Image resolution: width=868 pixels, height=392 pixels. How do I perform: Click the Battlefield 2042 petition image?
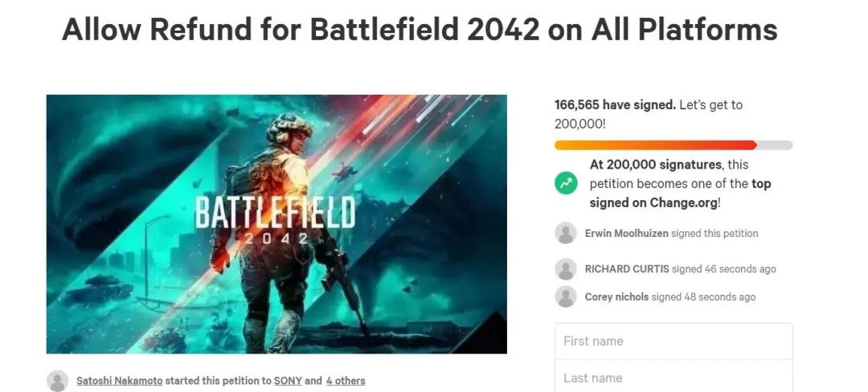coord(276,224)
